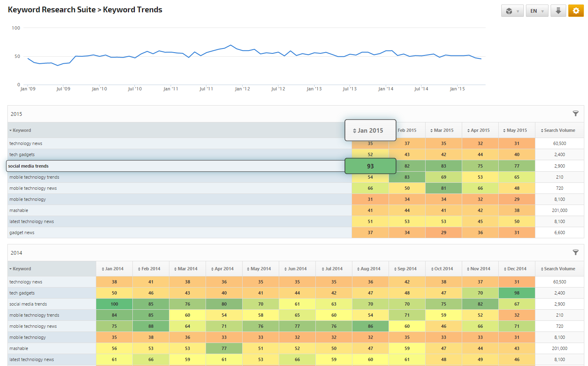Select the 'social media trends' row in 2015
Image resolution: width=588 pixels, height=366 pixels.
tap(28, 166)
